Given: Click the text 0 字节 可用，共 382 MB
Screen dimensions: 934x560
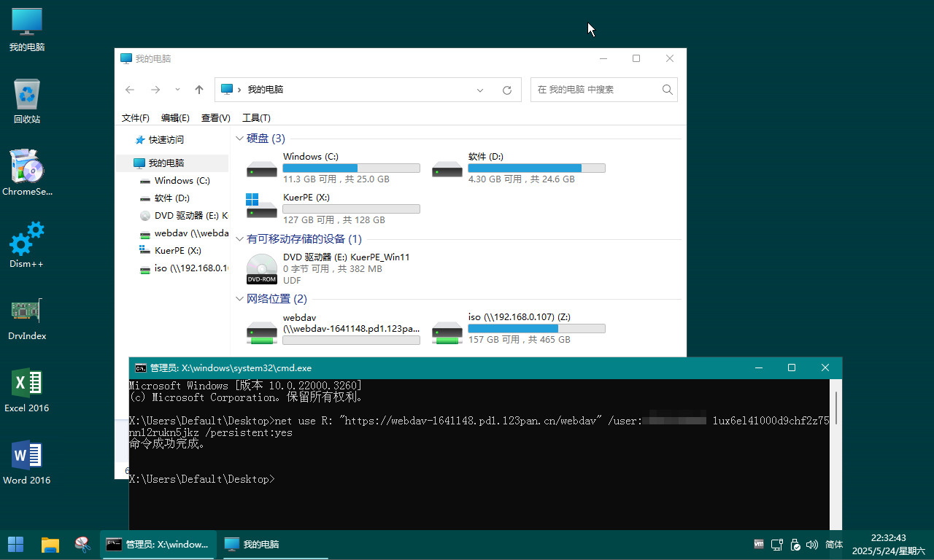Looking at the screenshot, I should click(333, 269).
